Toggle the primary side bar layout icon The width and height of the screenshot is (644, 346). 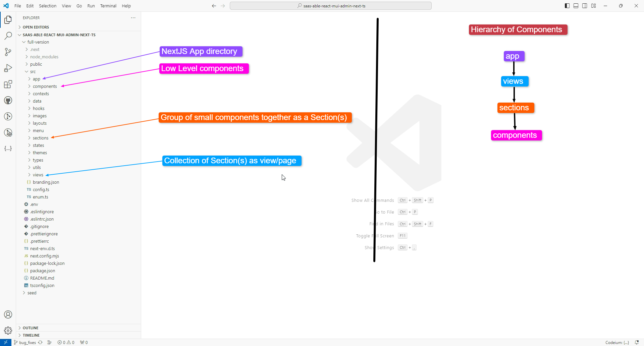point(567,6)
